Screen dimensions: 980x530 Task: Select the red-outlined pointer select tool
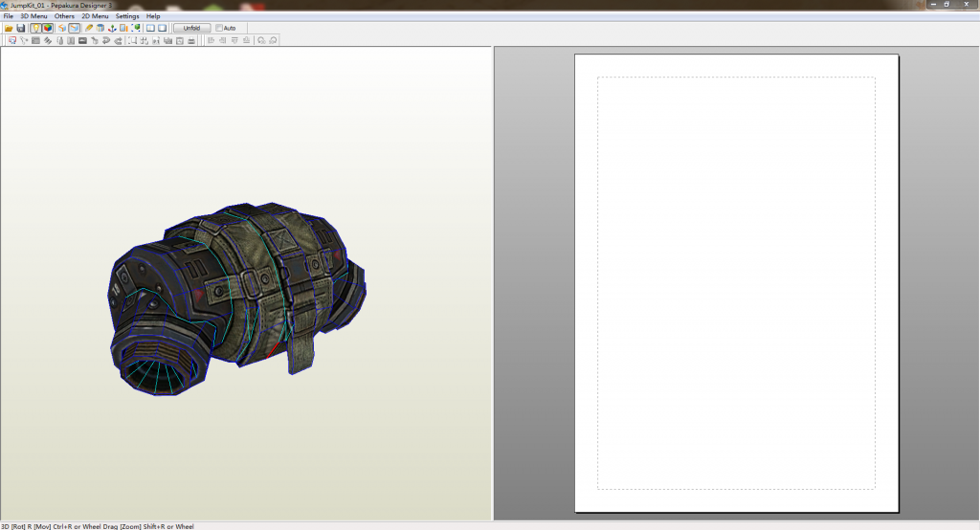click(11, 40)
